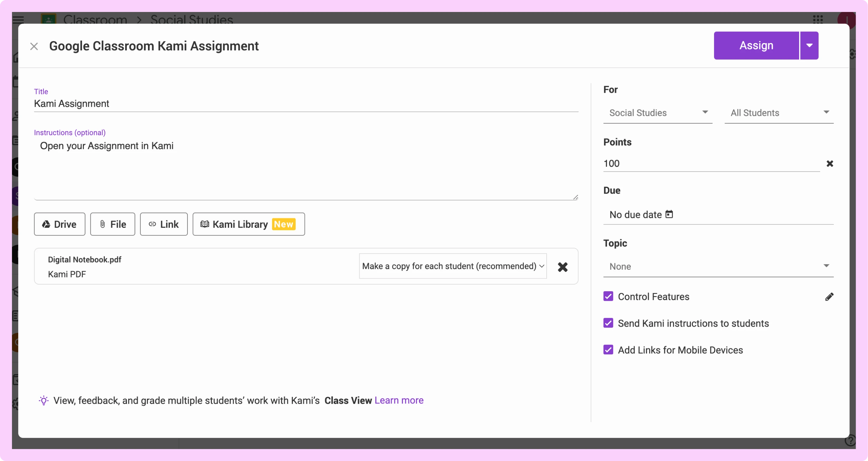The image size is (868, 461).
Task: Expand the Topic None dropdown
Action: click(x=718, y=266)
